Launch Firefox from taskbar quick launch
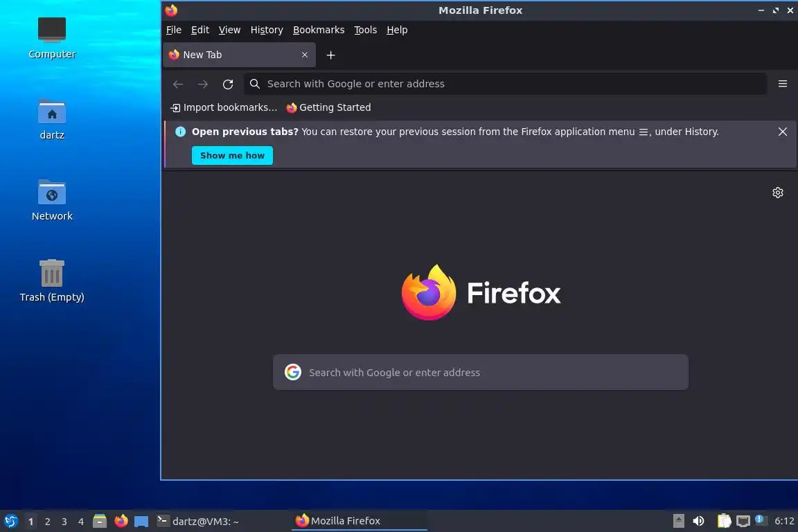 121,521
